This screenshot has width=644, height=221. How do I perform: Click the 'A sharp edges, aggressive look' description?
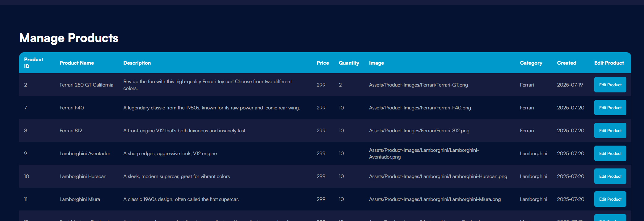pyautogui.click(x=170, y=153)
